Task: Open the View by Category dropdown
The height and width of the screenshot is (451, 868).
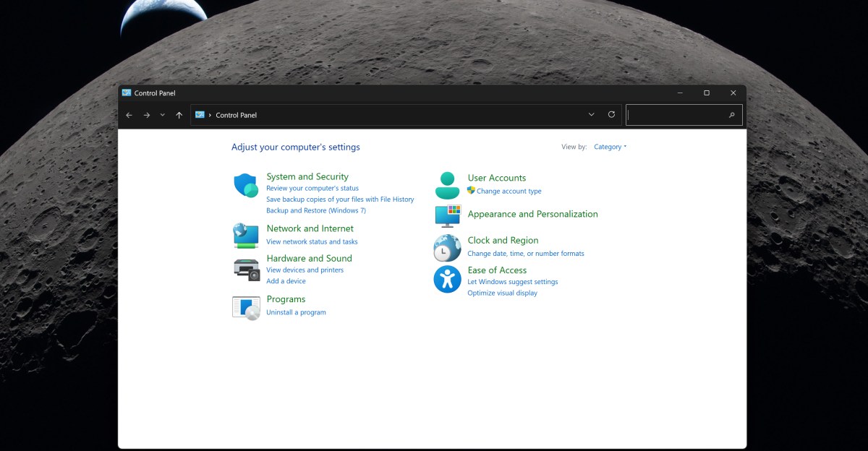Action: [x=609, y=146]
